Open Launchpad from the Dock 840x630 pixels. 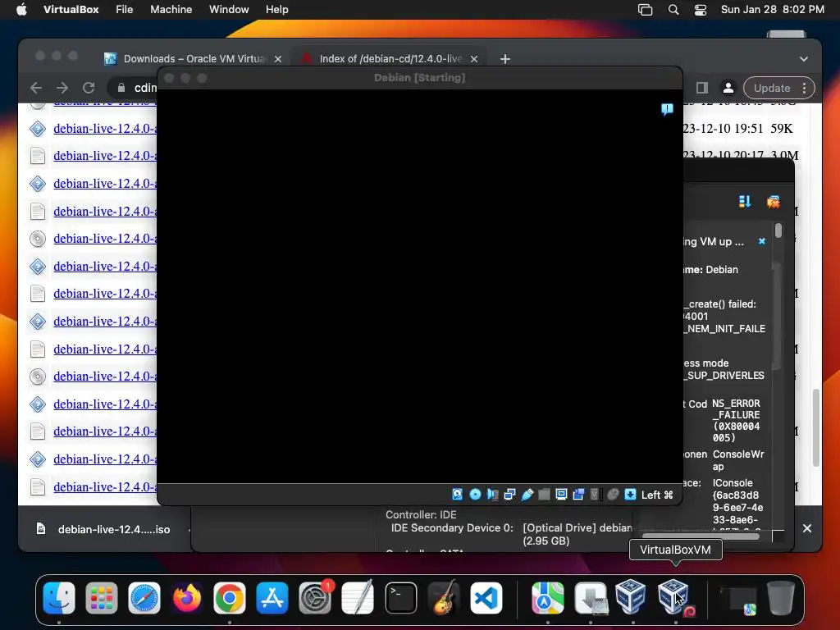tap(101, 598)
